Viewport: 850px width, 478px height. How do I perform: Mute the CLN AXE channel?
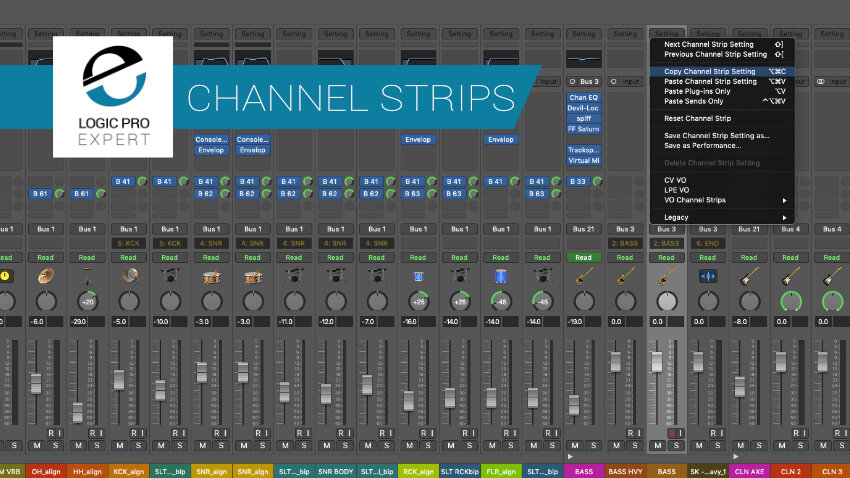point(740,445)
